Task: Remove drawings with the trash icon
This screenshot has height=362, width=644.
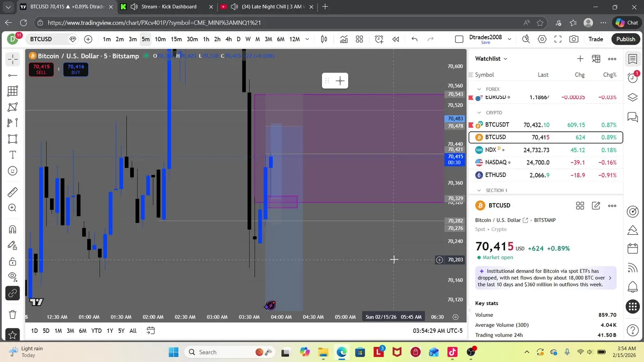Action: tap(13, 315)
